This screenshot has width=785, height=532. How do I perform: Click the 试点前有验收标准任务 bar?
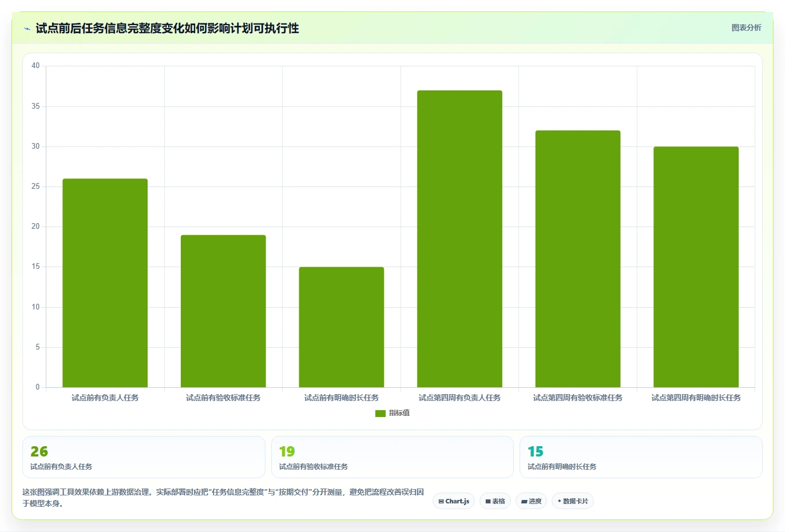(223, 311)
